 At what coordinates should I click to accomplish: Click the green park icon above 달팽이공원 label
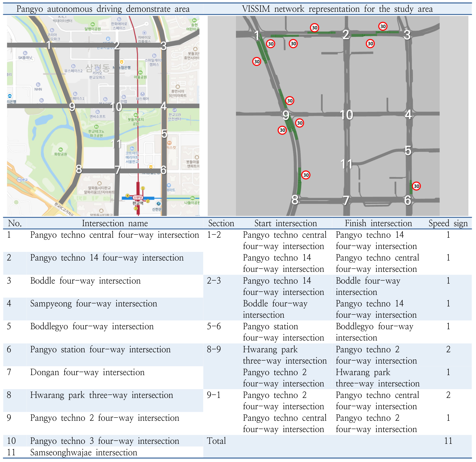pyautogui.click(x=93, y=24)
